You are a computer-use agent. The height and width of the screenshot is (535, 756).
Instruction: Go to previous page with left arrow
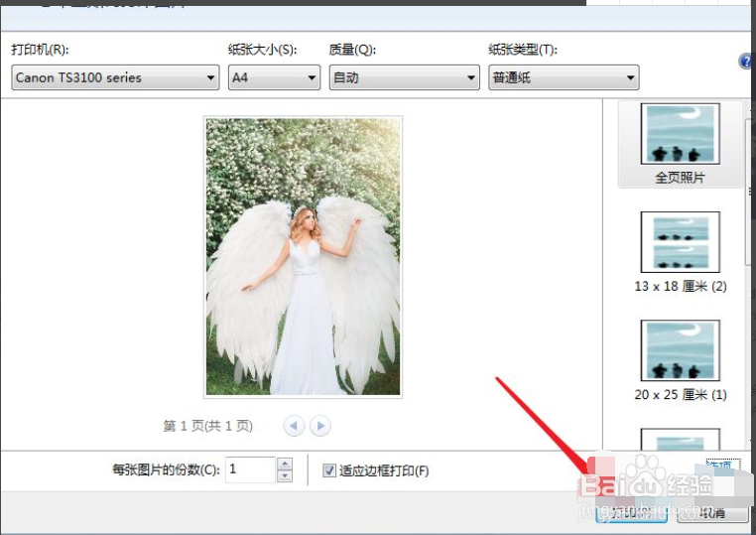(x=294, y=426)
